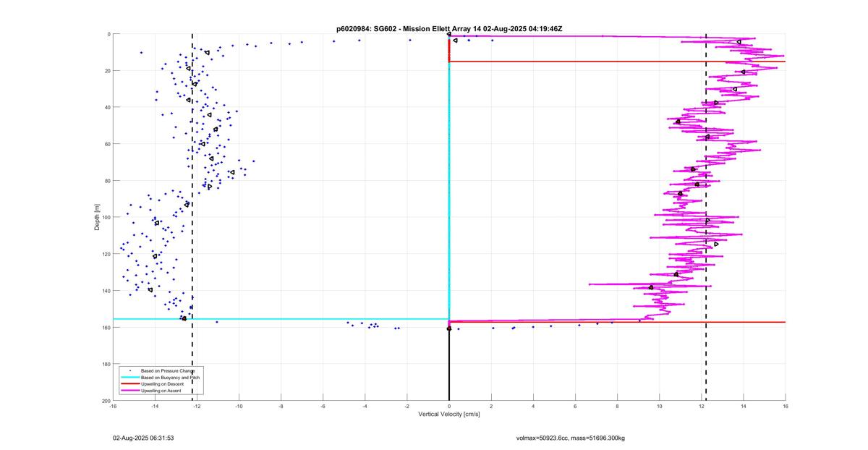The width and height of the screenshot is (868, 450).
Task: Click the x-axis tick label '6'
Action: point(575,406)
